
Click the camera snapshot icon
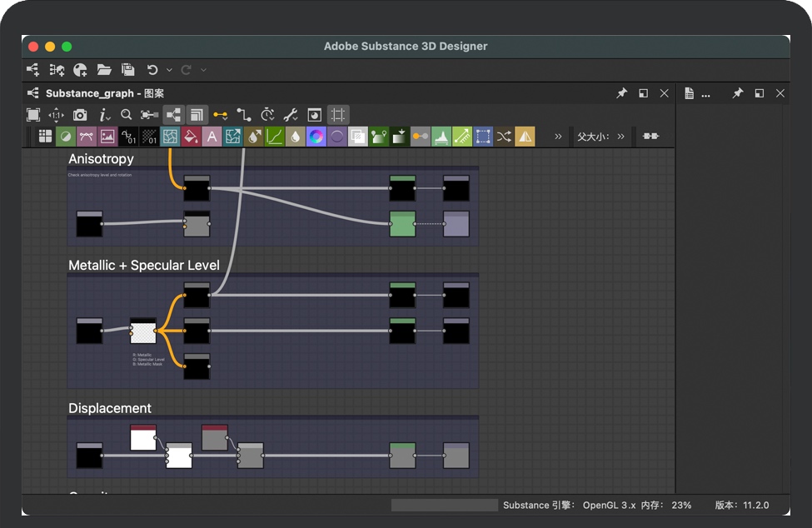click(80, 115)
